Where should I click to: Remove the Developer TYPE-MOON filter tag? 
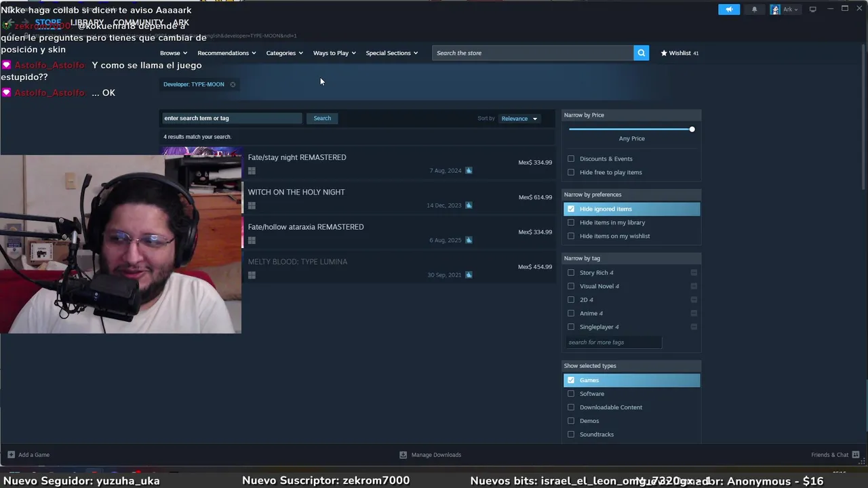pyautogui.click(x=233, y=85)
